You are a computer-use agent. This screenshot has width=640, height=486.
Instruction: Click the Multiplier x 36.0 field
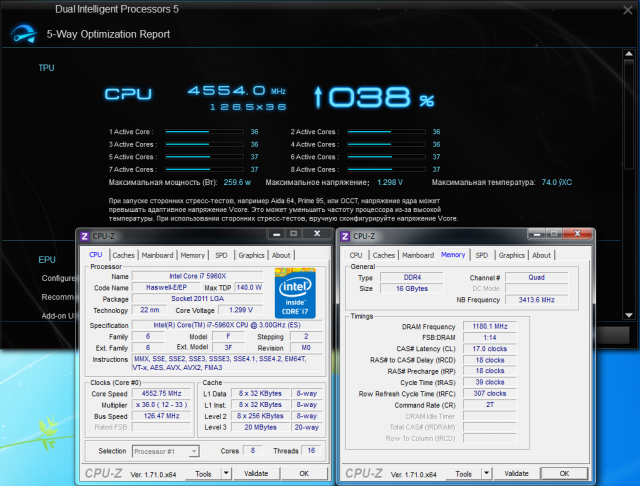point(162,405)
